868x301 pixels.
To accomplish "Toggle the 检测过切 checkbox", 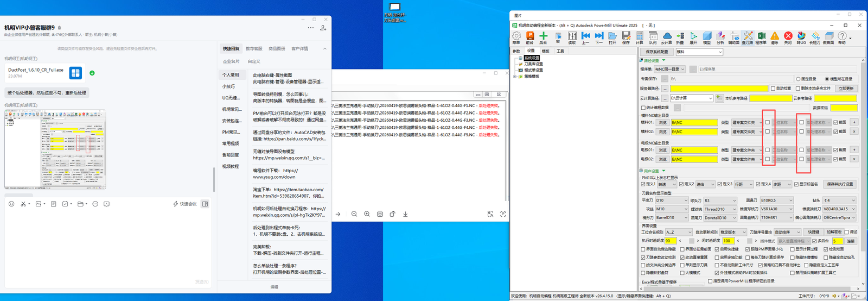I will click(826, 249).
